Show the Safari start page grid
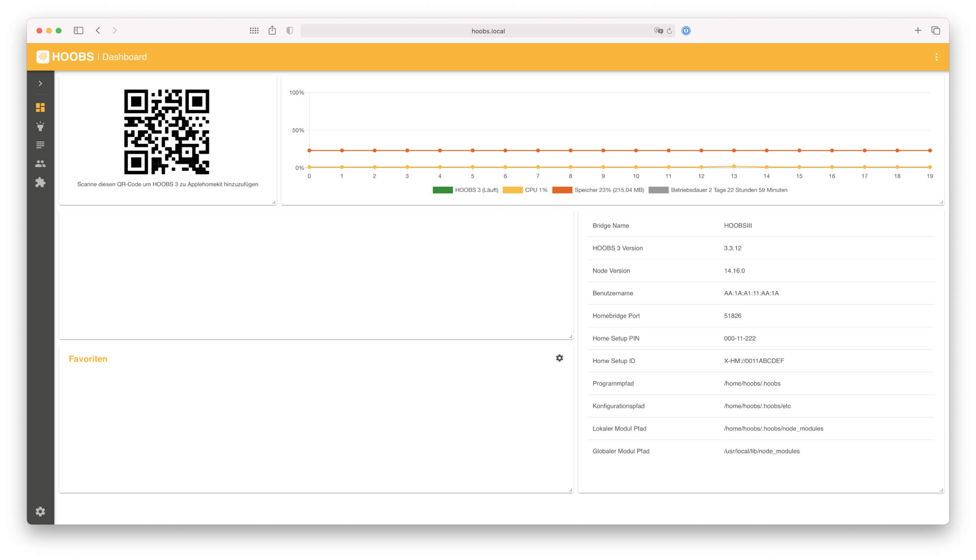 254,30
